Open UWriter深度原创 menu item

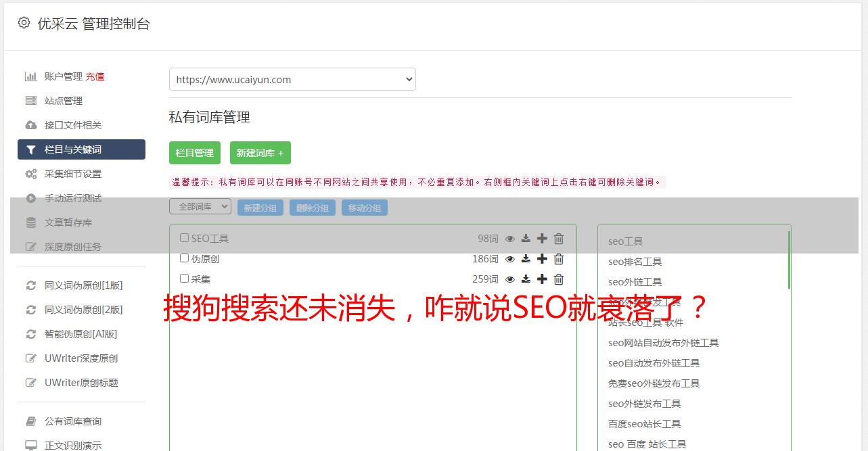(81, 358)
